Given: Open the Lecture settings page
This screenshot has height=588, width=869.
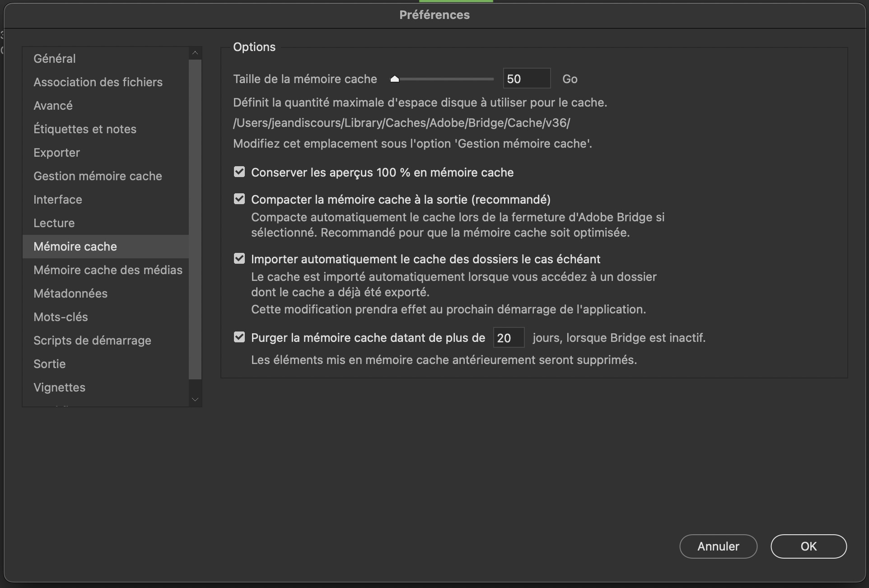Looking at the screenshot, I should (x=54, y=223).
